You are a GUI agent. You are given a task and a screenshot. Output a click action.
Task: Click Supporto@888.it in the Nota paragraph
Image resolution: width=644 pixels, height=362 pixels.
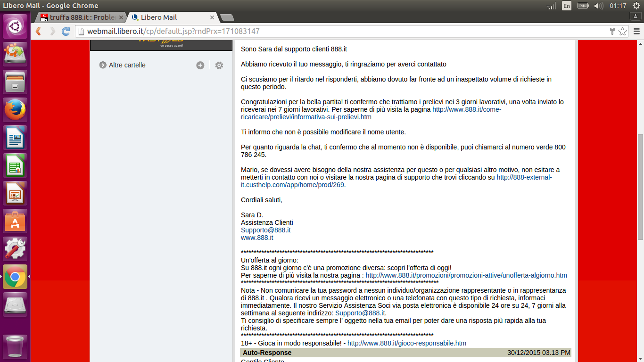(x=360, y=313)
